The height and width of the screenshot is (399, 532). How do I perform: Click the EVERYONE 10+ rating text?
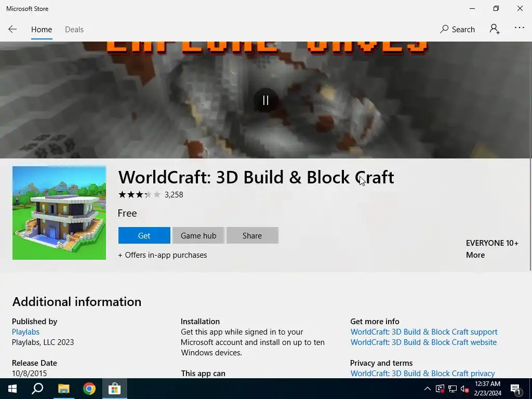click(x=492, y=243)
